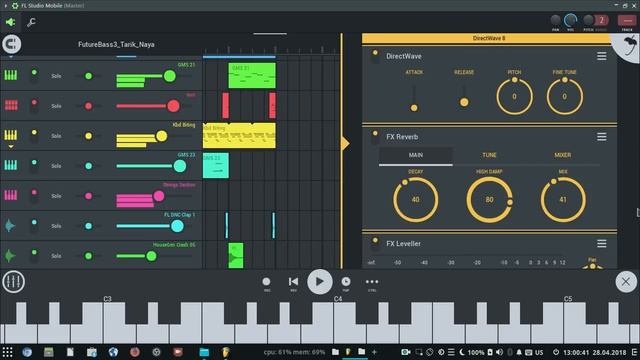Click the green speaker icon in top toolbar
The image size is (640, 360).
click(x=10, y=22)
